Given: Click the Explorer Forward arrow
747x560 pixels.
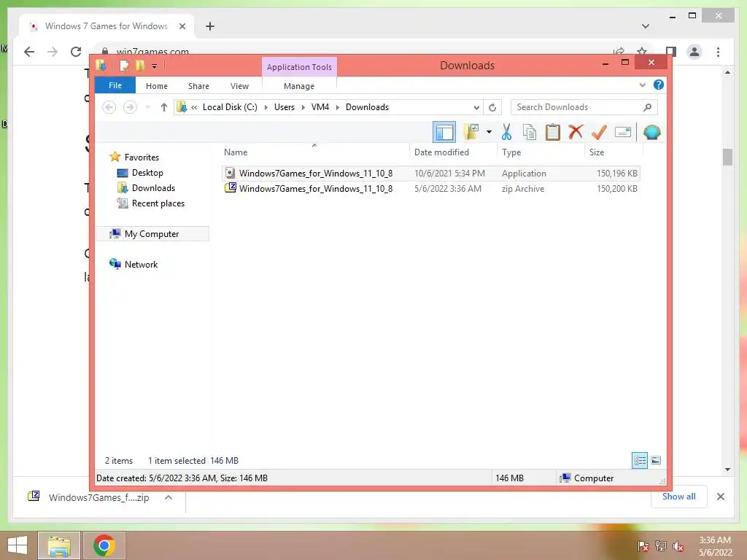Looking at the screenshot, I should coord(130,107).
